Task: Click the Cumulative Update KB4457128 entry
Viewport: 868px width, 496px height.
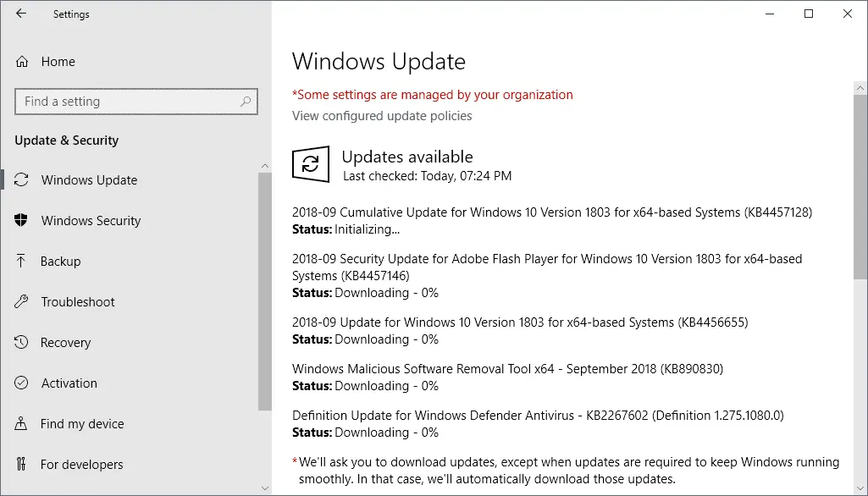Action: click(552, 212)
